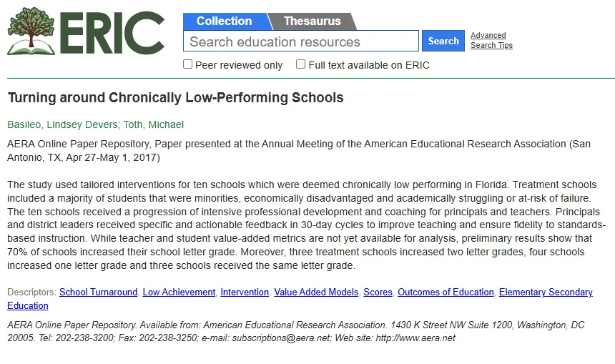Viewport: 615px width, 364px height.
Task: Enable Peer reviewed only checkbox
Action: point(188,64)
